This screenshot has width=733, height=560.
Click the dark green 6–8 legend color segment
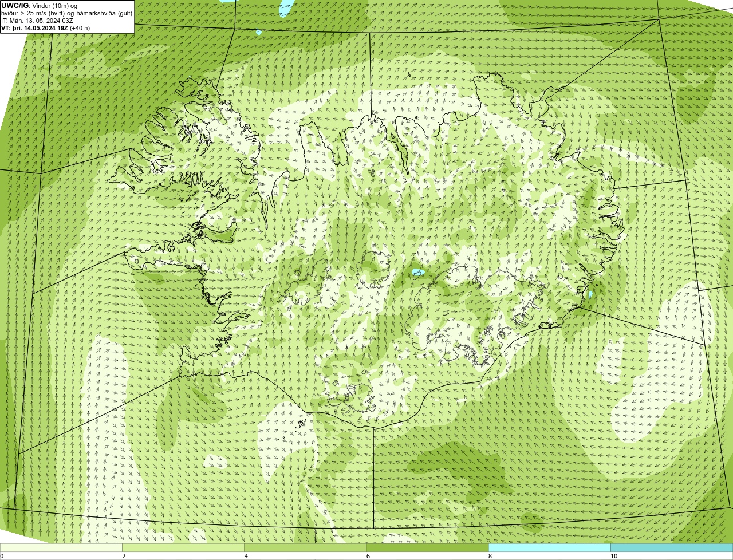[427, 547]
